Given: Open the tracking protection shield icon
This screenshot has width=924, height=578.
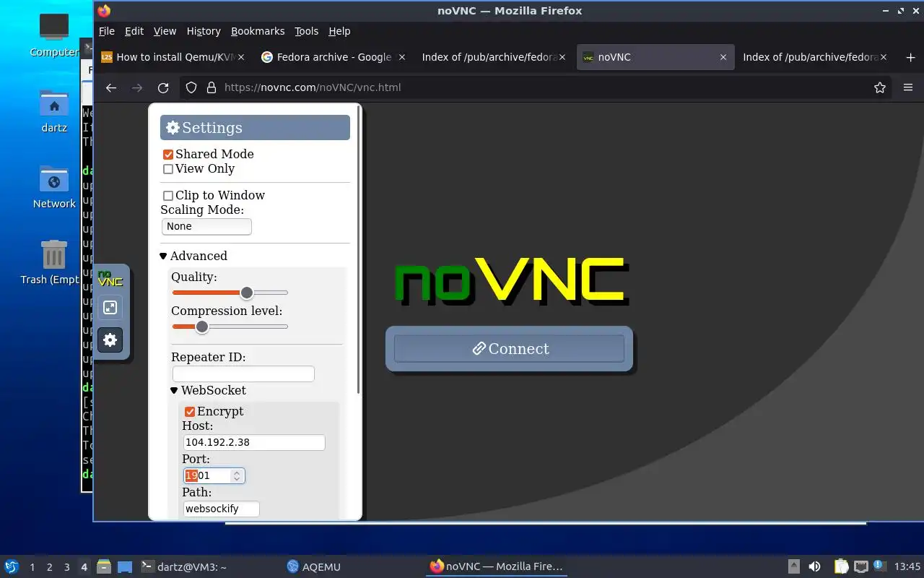Looking at the screenshot, I should tap(191, 87).
